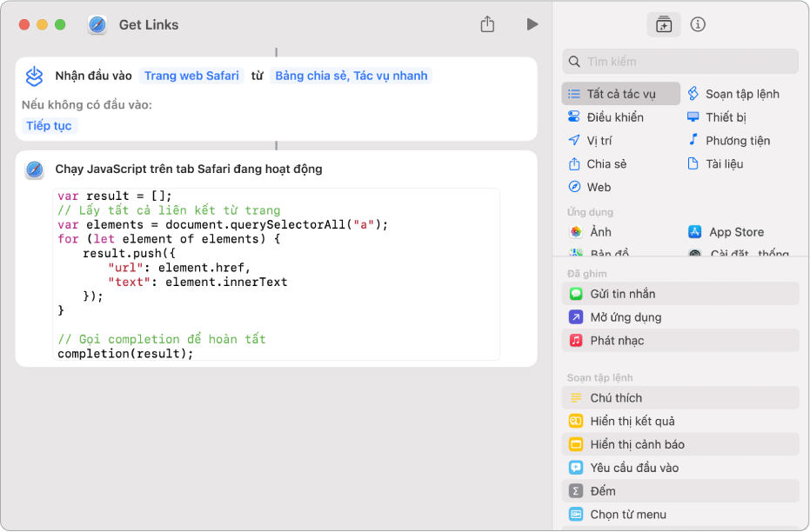Click the Get Links shortcut title
The image size is (810, 532).
coord(149,24)
